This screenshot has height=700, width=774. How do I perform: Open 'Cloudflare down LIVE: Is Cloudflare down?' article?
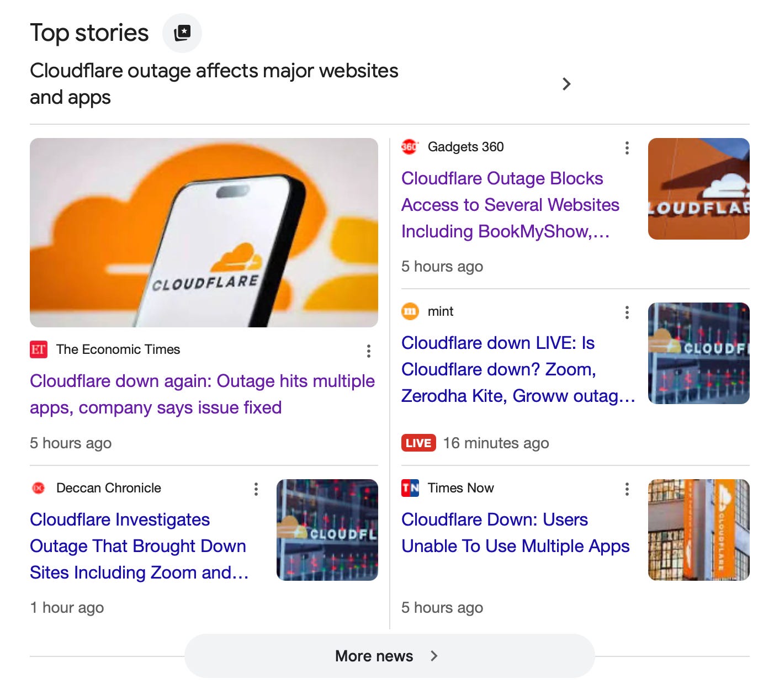518,369
